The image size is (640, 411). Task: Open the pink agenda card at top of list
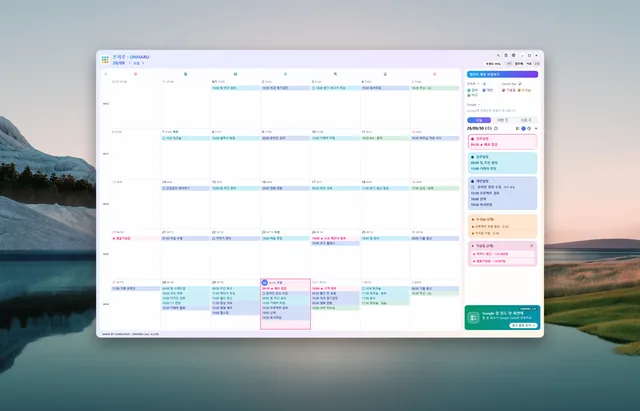502,142
